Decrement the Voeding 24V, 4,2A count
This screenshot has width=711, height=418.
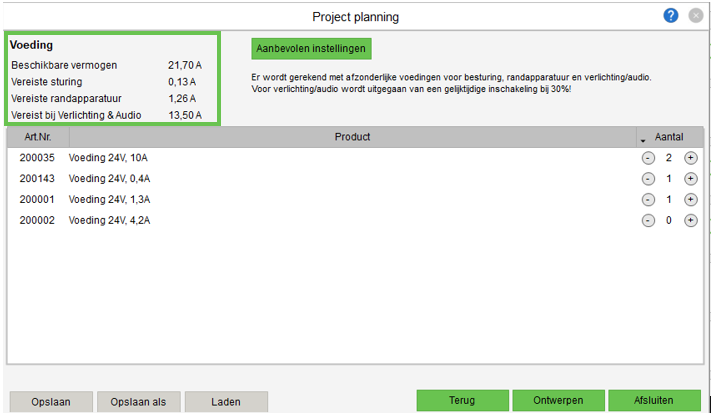[647, 221]
